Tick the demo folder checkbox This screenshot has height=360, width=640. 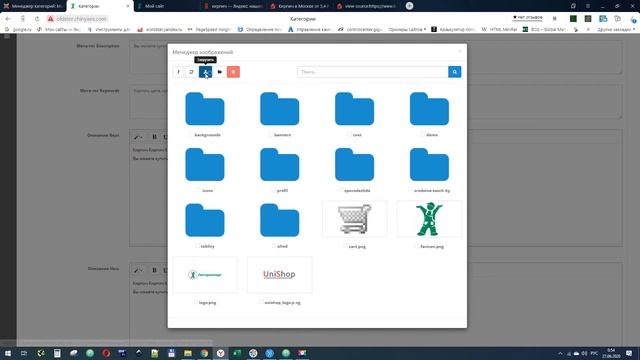coord(423,134)
